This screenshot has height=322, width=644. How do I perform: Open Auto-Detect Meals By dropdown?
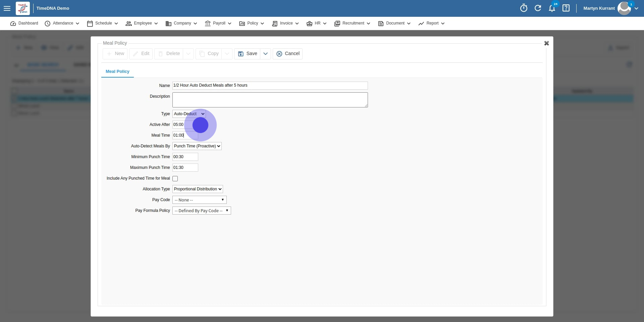click(197, 146)
